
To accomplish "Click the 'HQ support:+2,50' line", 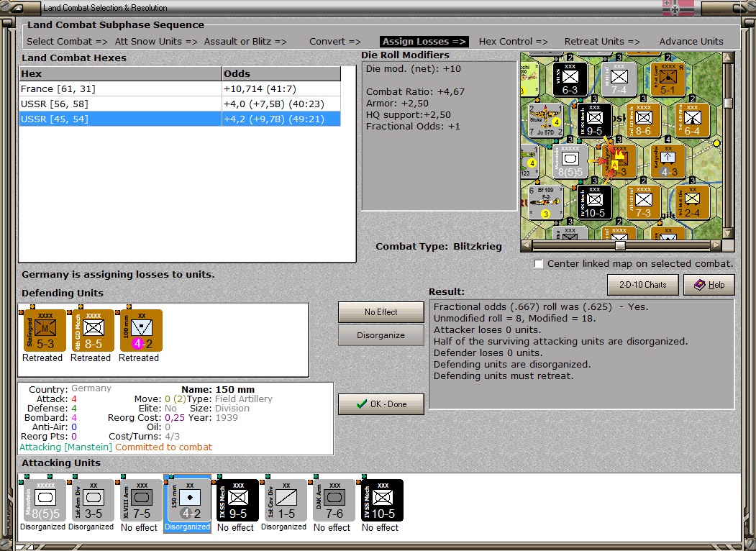I will coord(409,114).
